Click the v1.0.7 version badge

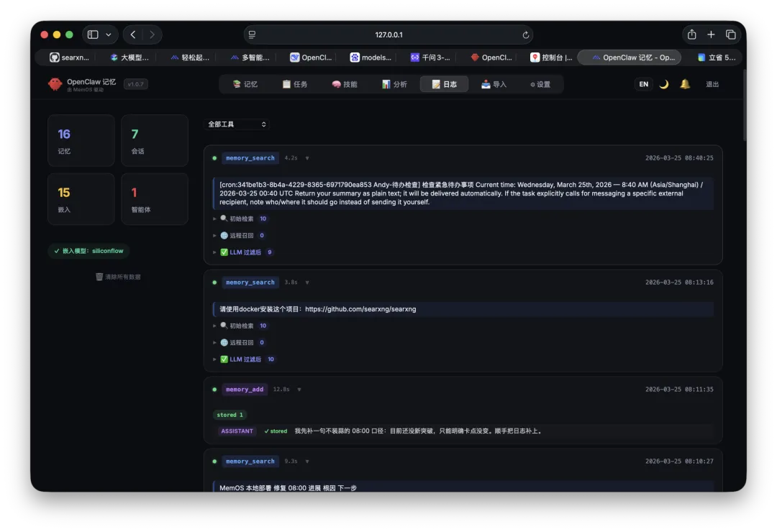[x=135, y=84]
